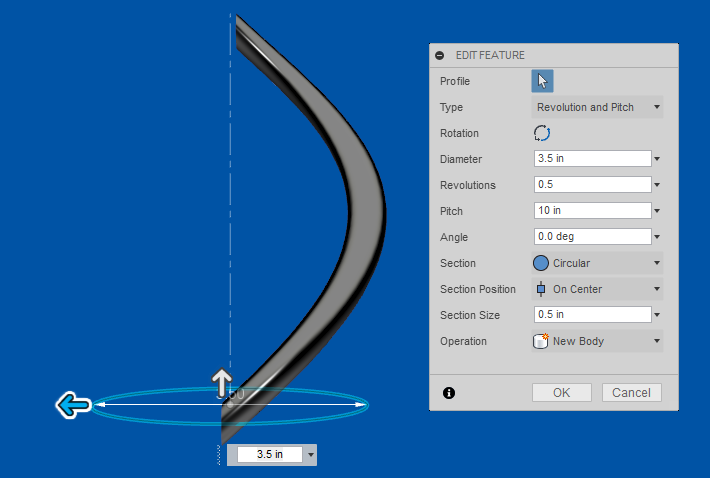Flip the coil Rotation direction icon

542,133
